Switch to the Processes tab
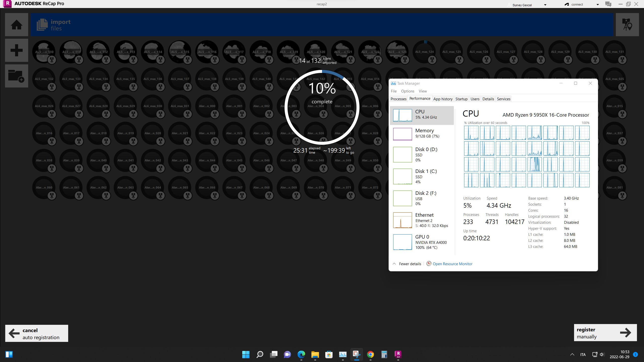This screenshot has height=362, width=644. [x=398, y=99]
